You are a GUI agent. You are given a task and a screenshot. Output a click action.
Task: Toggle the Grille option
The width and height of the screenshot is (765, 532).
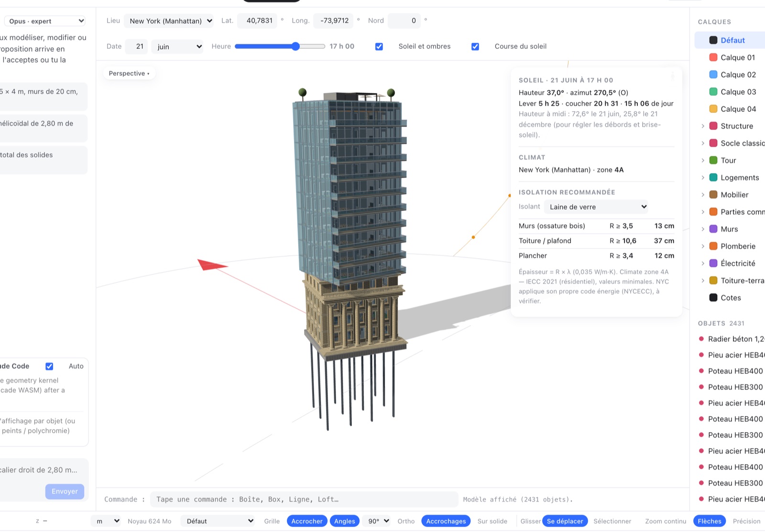tap(272, 521)
